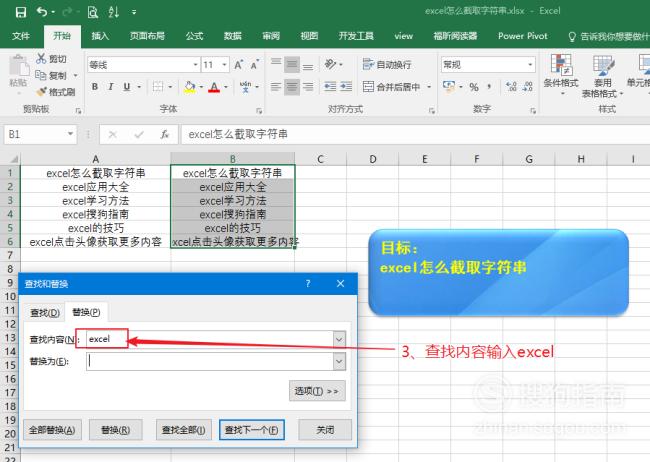The height and width of the screenshot is (462, 650).
Task: Click the text Orientation icon
Action: coord(330,64)
